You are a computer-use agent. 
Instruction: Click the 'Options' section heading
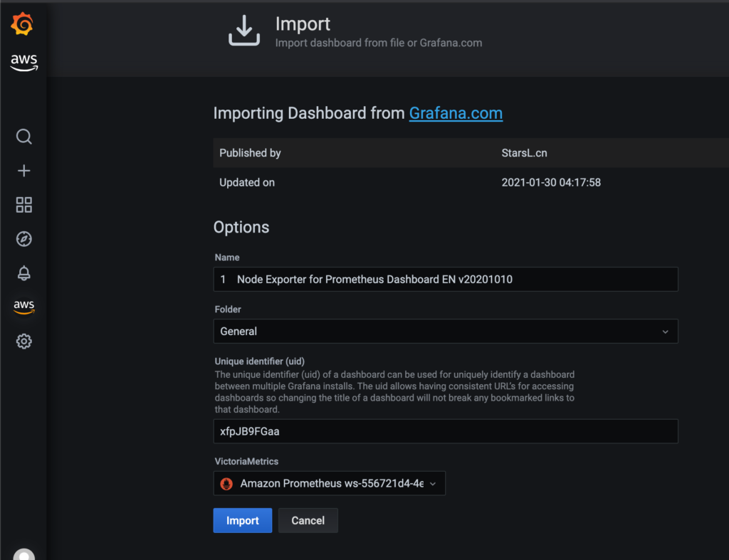pos(241,227)
